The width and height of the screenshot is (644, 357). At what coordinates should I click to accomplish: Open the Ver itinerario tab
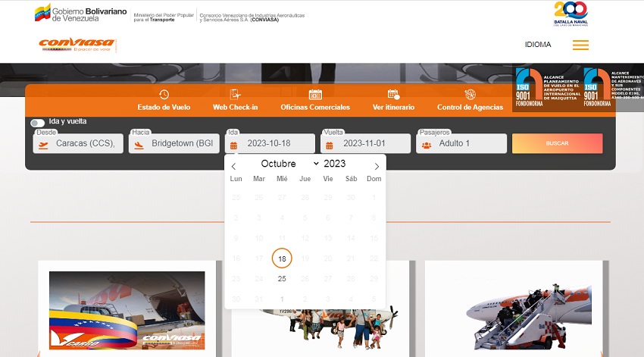pos(393,100)
